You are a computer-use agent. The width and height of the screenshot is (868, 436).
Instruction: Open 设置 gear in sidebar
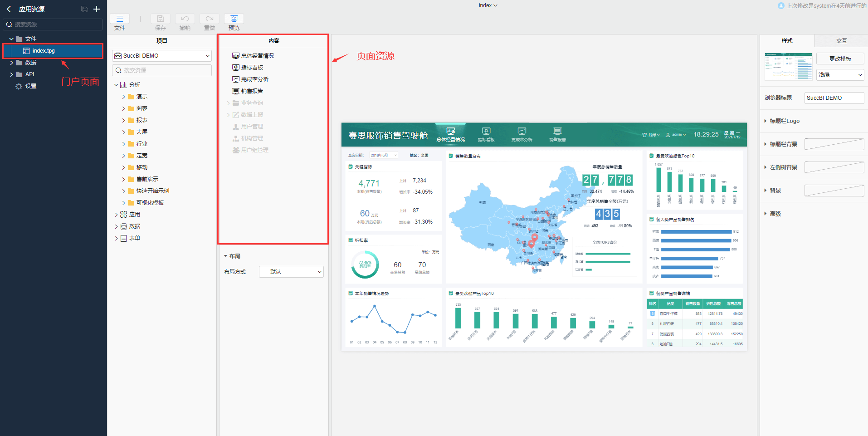tap(19, 86)
